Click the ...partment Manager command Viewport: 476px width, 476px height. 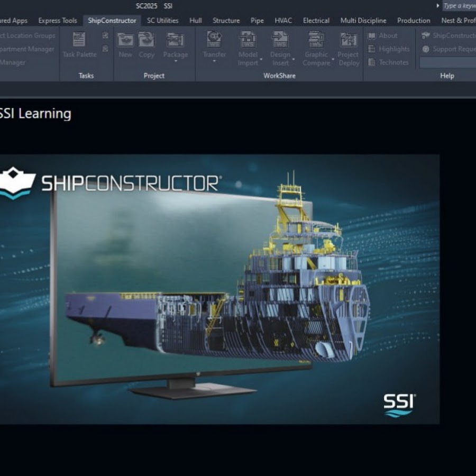27,49
